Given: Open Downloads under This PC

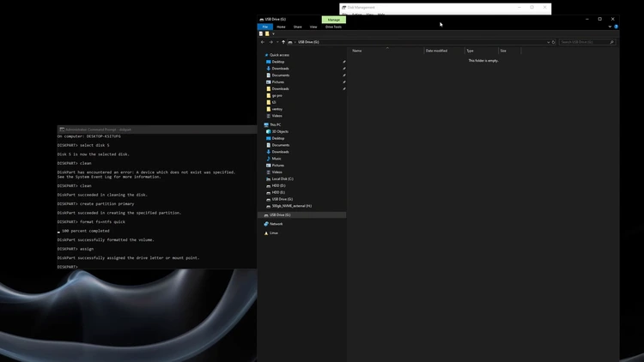Looking at the screenshot, I should (280, 152).
